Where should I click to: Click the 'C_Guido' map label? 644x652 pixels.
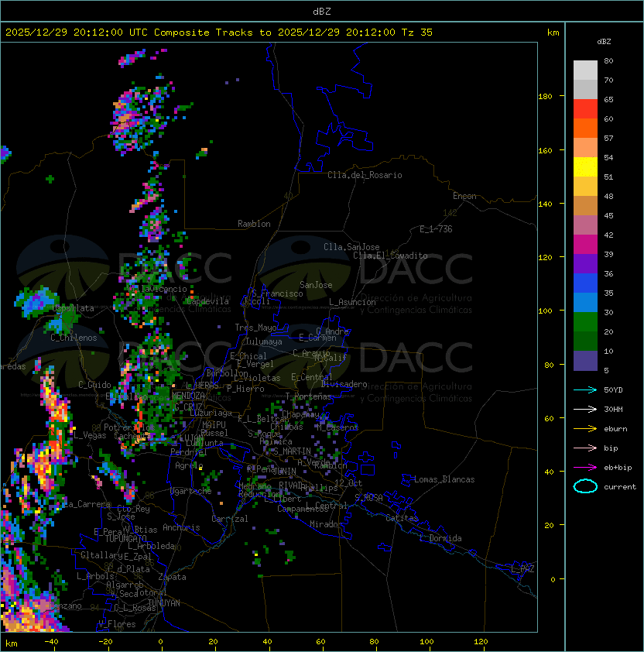pyautogui.click(x=94, y=385)
